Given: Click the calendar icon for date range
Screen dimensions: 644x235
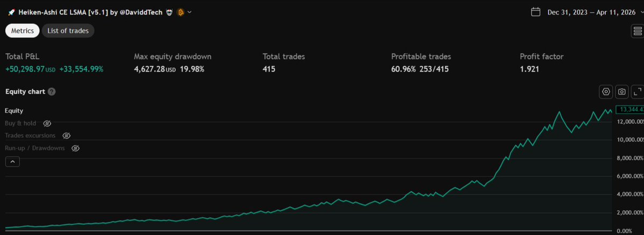Looking at the screenshot, I should [536, 12].
